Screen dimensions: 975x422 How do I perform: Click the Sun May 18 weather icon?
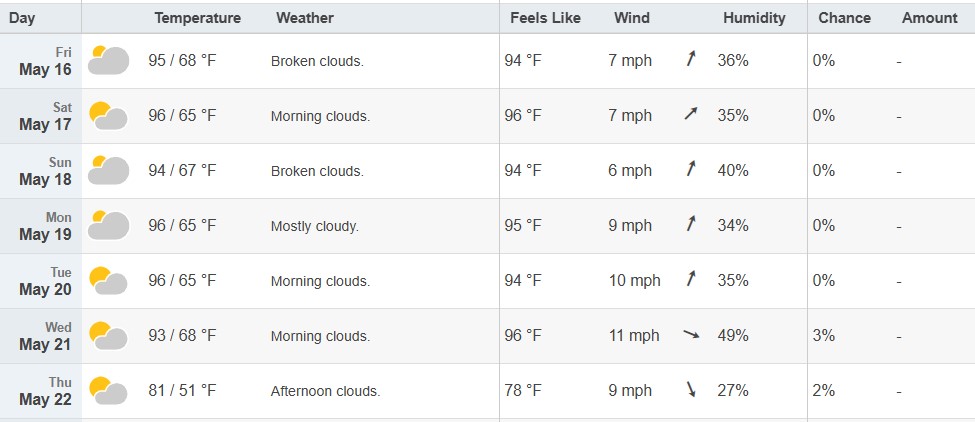tap(109, 170)
